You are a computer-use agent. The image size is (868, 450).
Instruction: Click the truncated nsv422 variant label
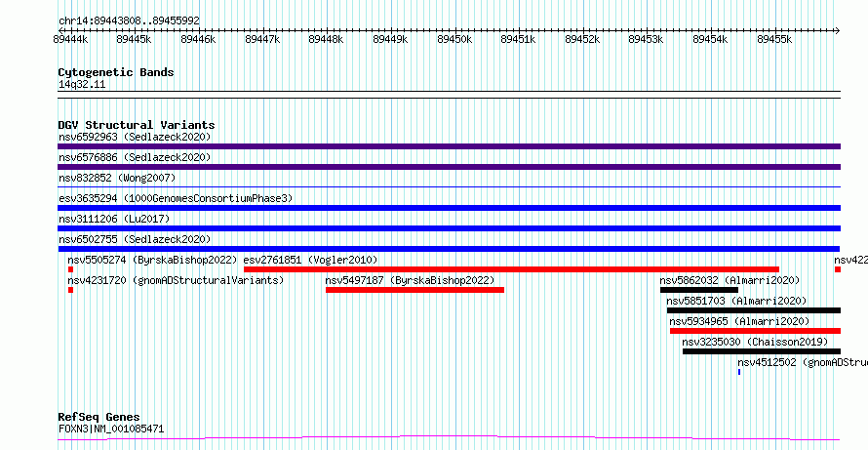tap(850, 260)
